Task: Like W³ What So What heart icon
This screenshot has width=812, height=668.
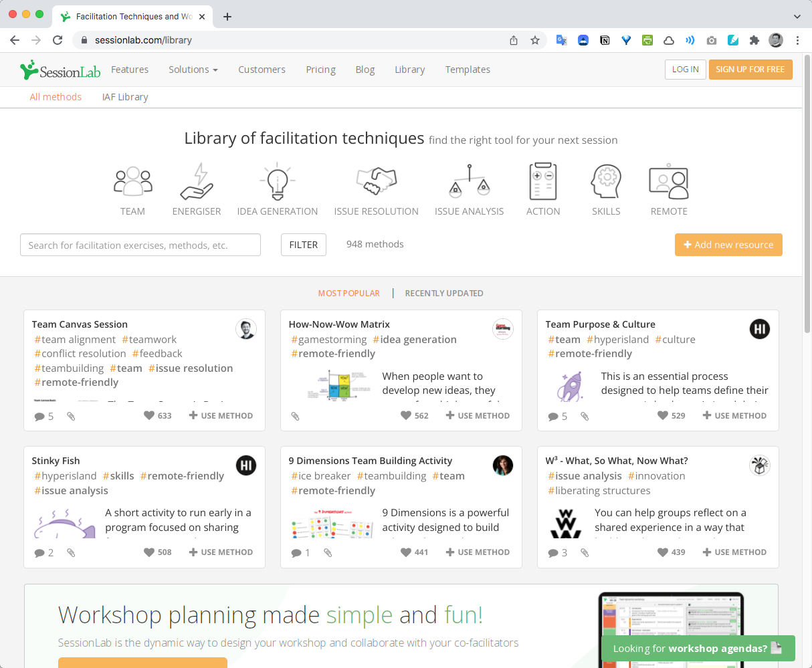Action: pyautogui.click(x=663, y=552)
